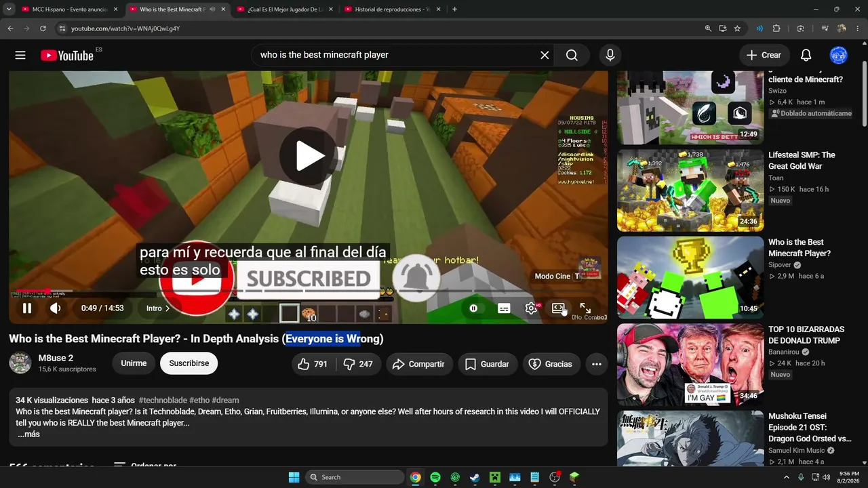
Task: Open the M8use 2 channel avatar
Action: (20, 363)
